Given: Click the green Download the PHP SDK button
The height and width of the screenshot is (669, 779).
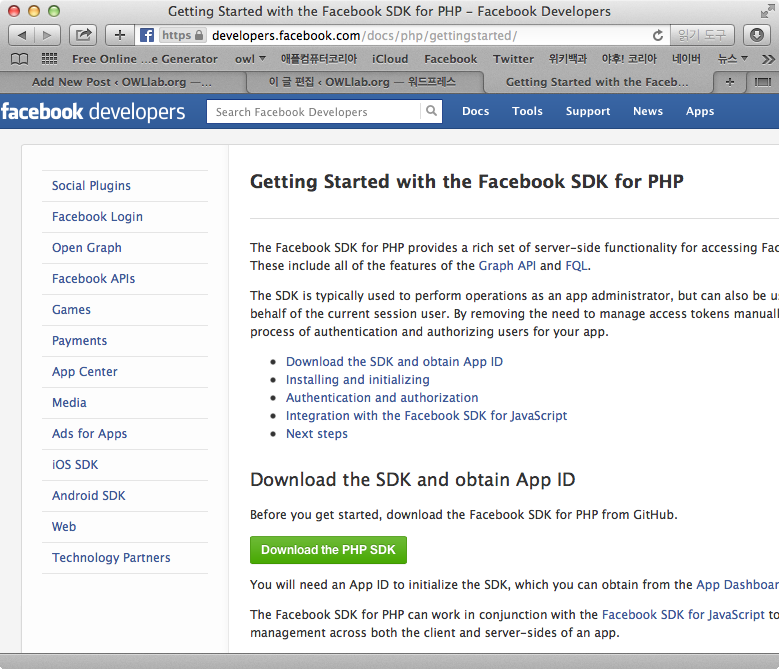Looking at the screenshot, I should pos(328,550).
